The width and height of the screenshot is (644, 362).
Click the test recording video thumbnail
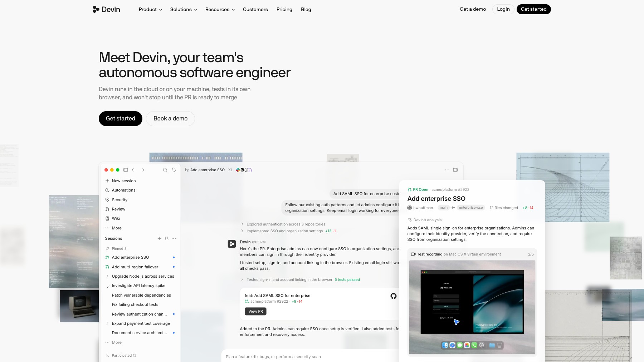472,307
